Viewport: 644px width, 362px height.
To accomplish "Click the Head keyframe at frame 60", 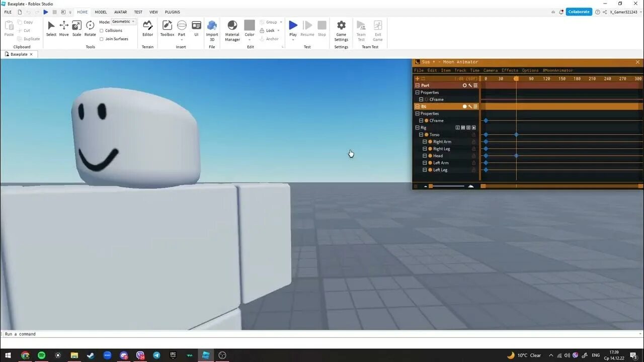I will (x=516, y=156).
